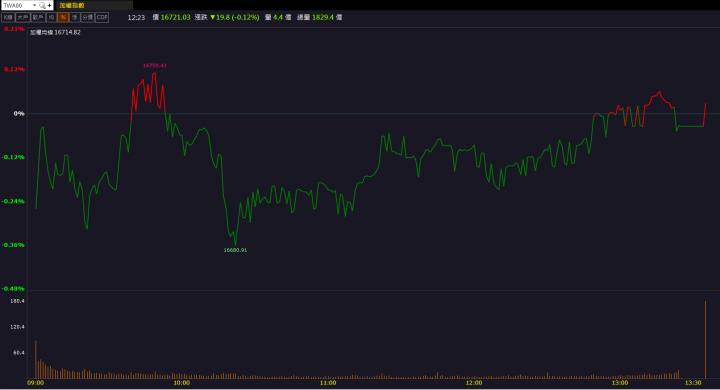This screenshot has width=720, height=390.
Task: Click the 加權均線 16714.82 legend label
Action: click(55, 32)
